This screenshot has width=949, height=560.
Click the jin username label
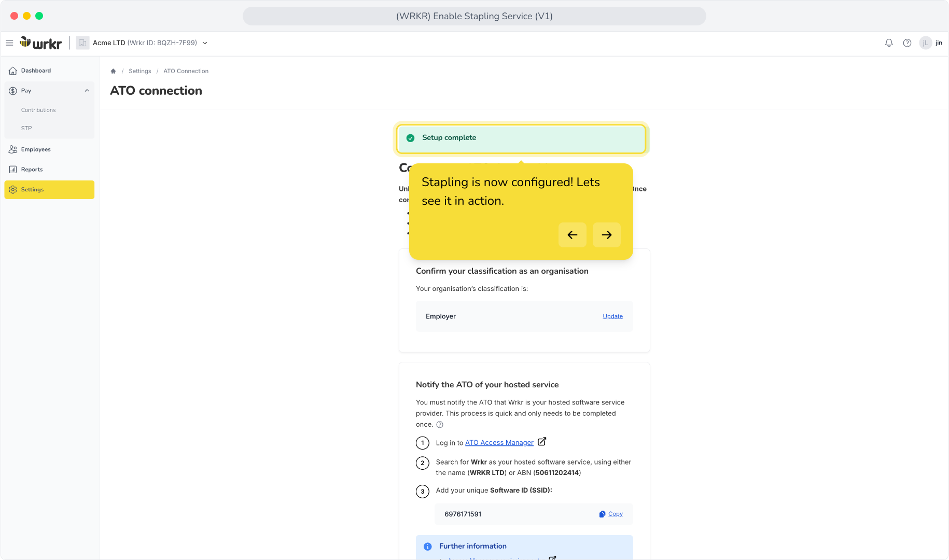click(939, 43)
